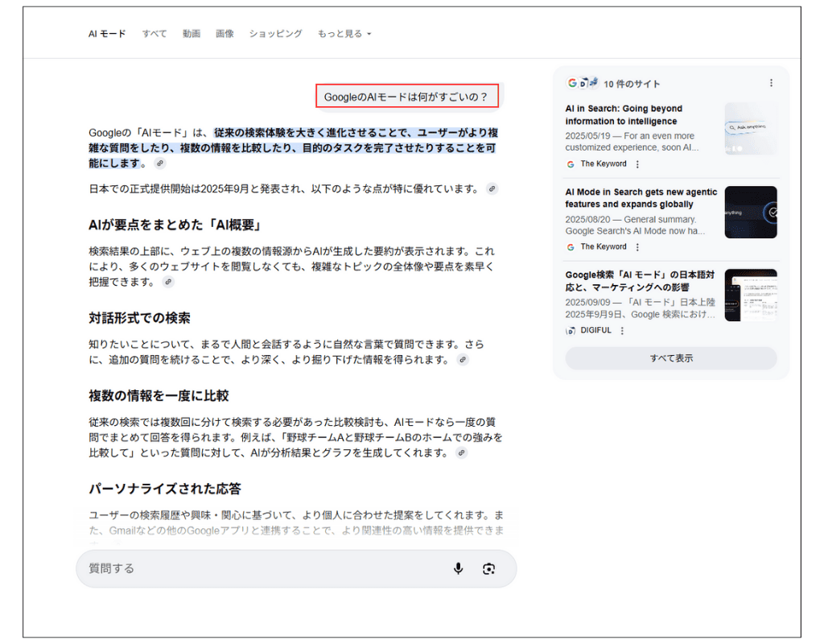Click the 質問する input field

point(257,568)
